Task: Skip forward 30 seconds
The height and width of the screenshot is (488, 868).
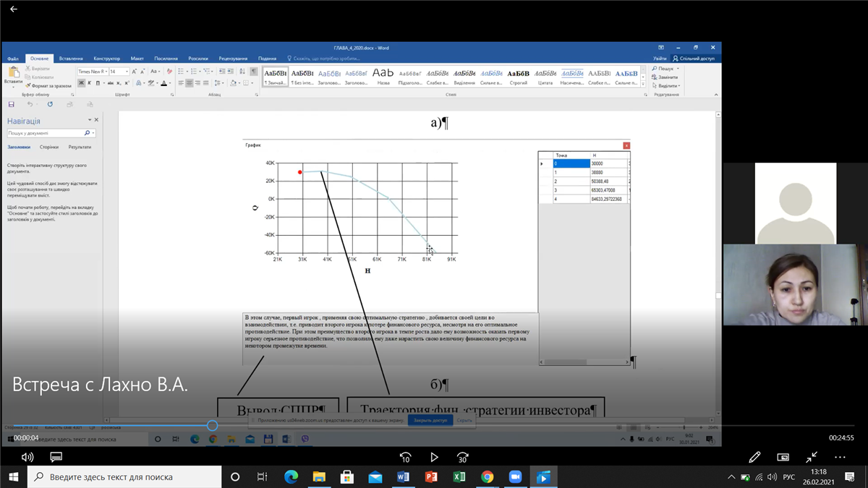Action: pyautogui.click(x=462, y=457)
